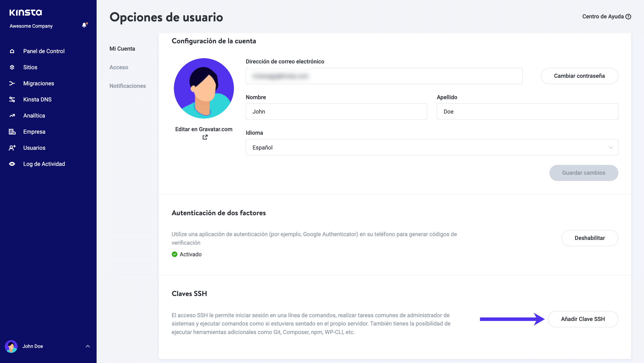
Task: Open the Notificaciones tab
Action: (128, 86)
